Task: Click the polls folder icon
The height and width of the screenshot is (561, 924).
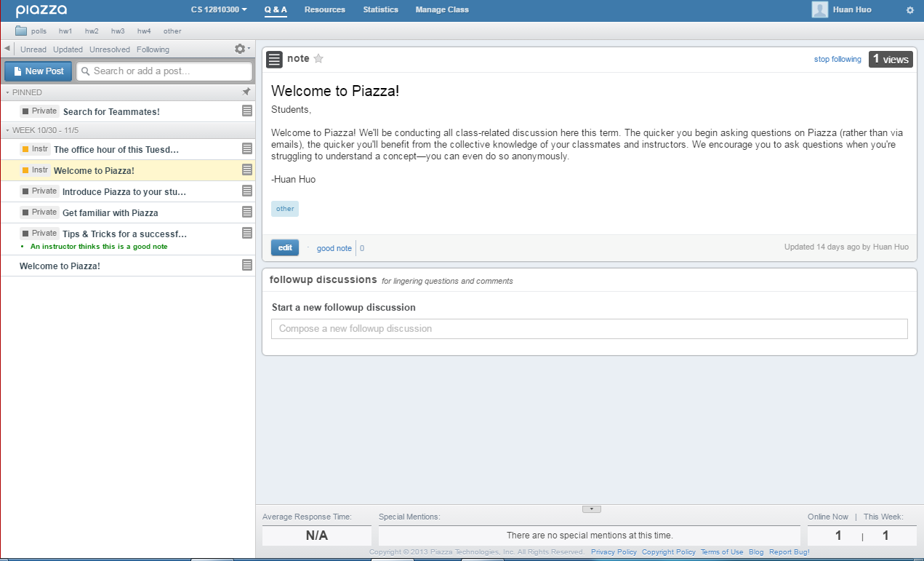Action: (21, 31)
